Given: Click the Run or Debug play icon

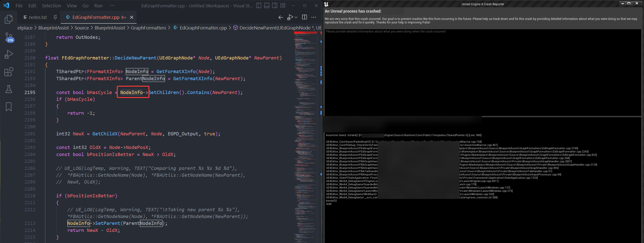Looking at the screenshot, I should 290,17.
